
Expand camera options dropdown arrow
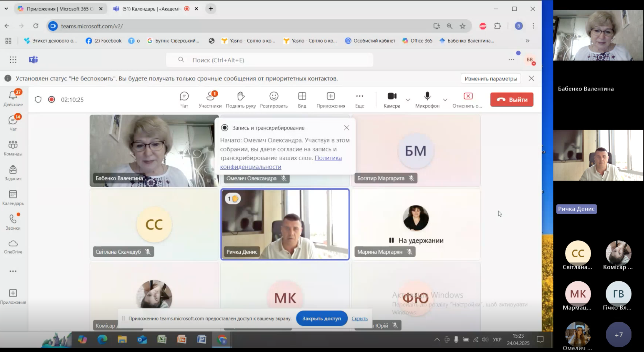pos(408,99)
